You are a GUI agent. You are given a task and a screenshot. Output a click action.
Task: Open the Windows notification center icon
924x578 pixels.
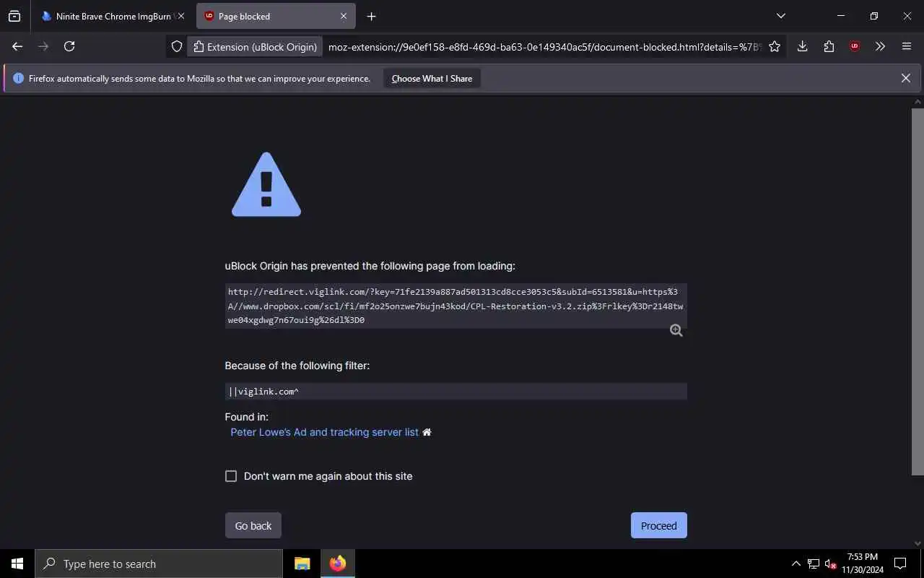click(900, 564)
